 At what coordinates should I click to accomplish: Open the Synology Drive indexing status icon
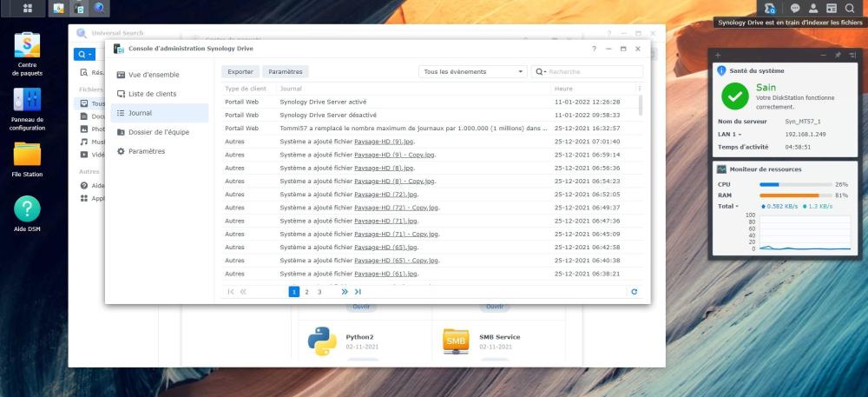click(x=769, y=9)
